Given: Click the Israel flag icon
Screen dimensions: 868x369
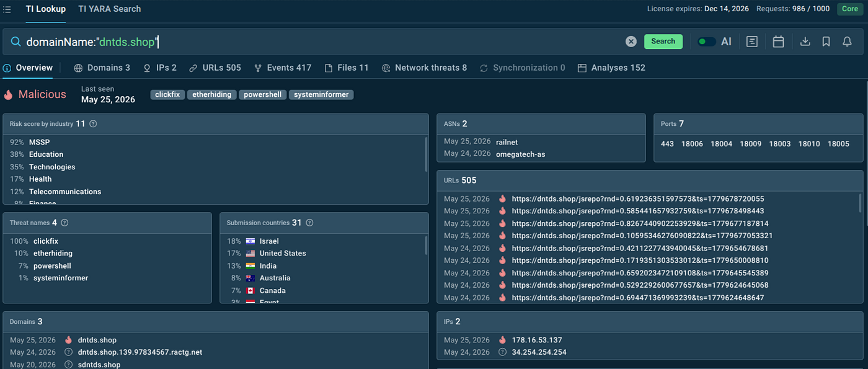Looking at the screenshot, I should point(250,241).
